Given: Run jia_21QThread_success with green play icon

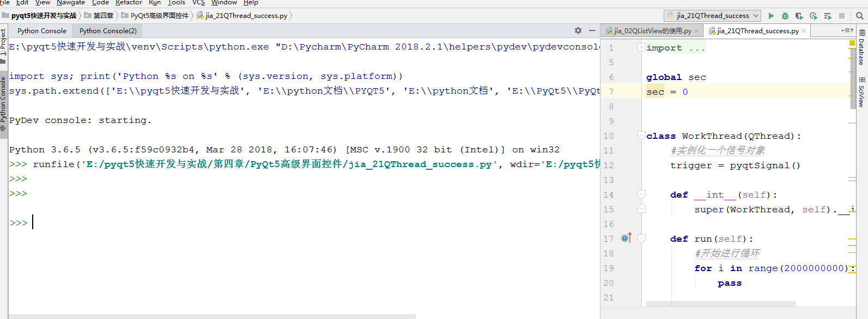Looking at the screenshot, I should (x=771, y=16).
